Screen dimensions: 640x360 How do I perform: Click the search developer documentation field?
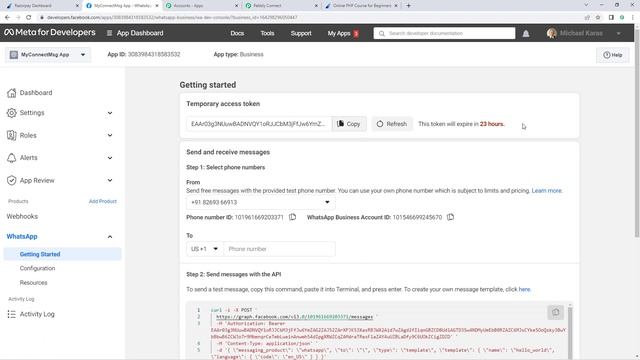(444, 33)
